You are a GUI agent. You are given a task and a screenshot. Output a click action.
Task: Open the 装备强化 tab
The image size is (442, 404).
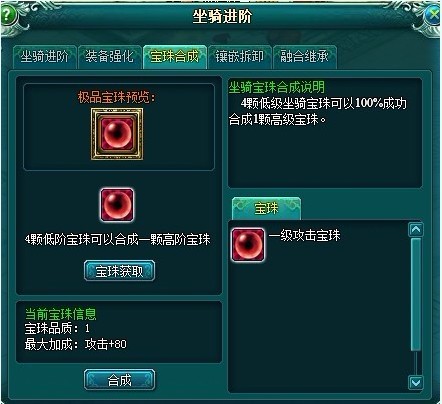109,57
